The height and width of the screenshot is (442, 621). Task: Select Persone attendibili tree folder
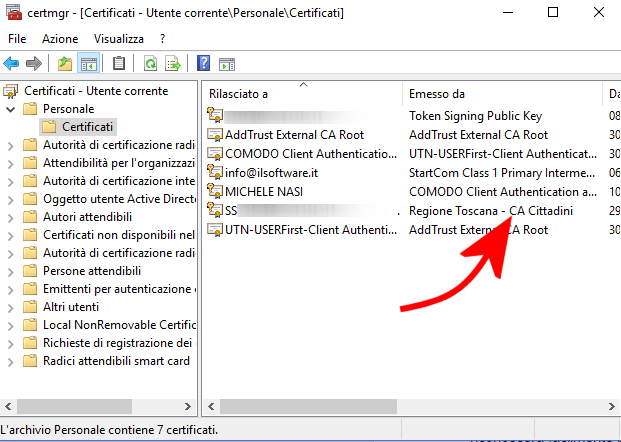click(x=92, y=271)
